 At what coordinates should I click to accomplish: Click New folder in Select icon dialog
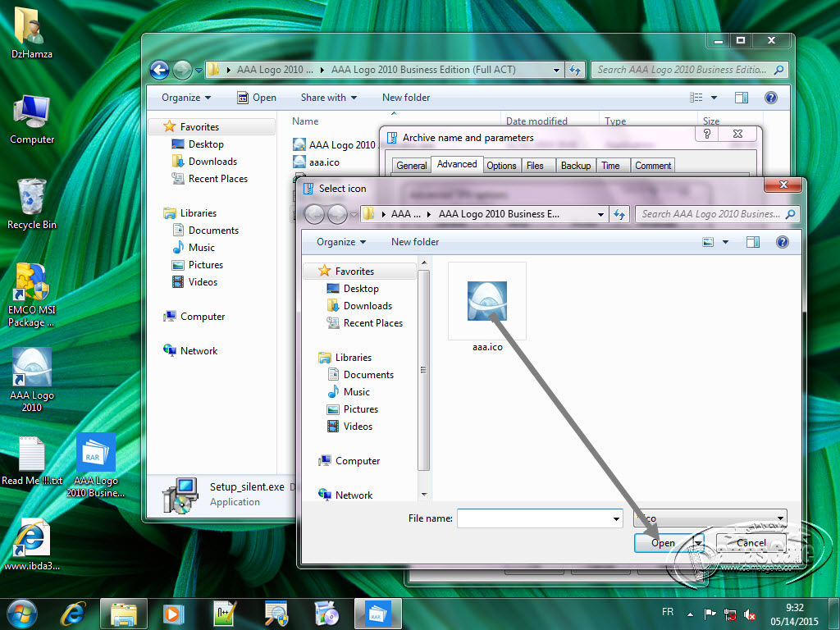(414, 242)
